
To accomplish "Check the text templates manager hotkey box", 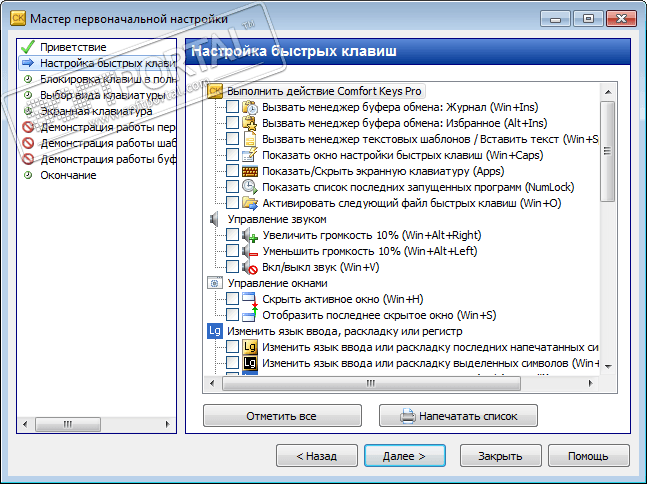I will point(232,139).
